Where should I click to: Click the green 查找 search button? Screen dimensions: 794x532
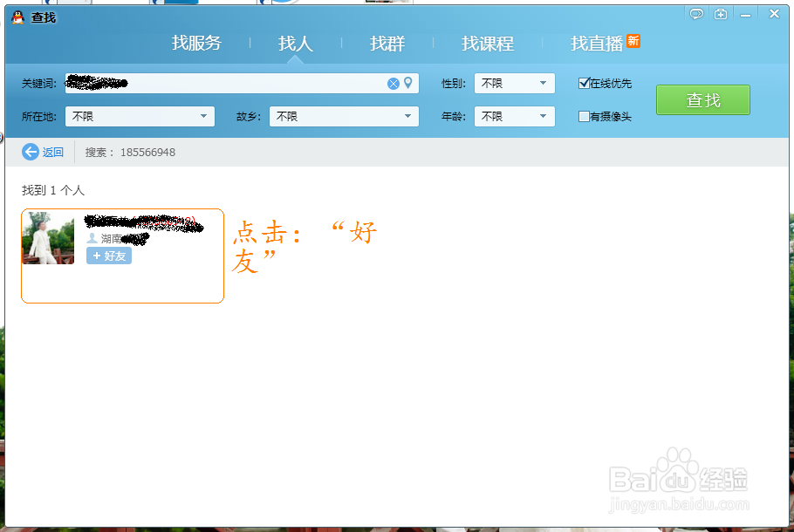(x=702, y=99)
